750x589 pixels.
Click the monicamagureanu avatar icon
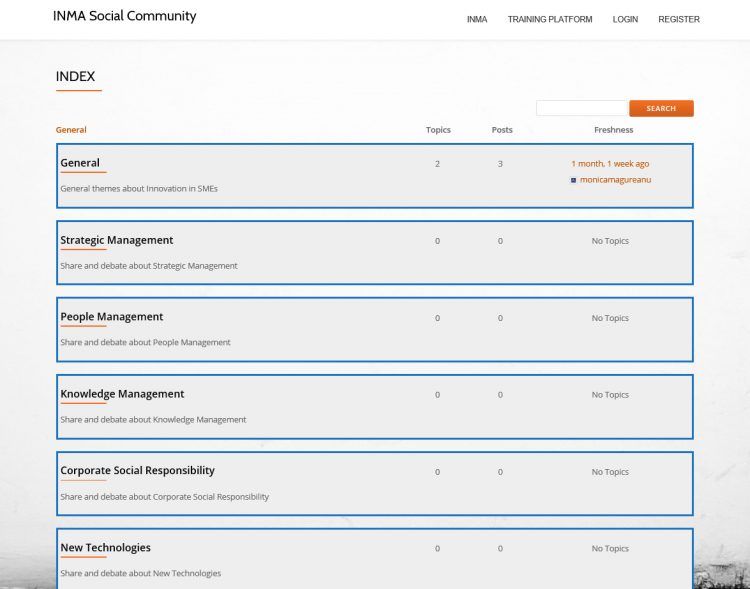(574, 180)
